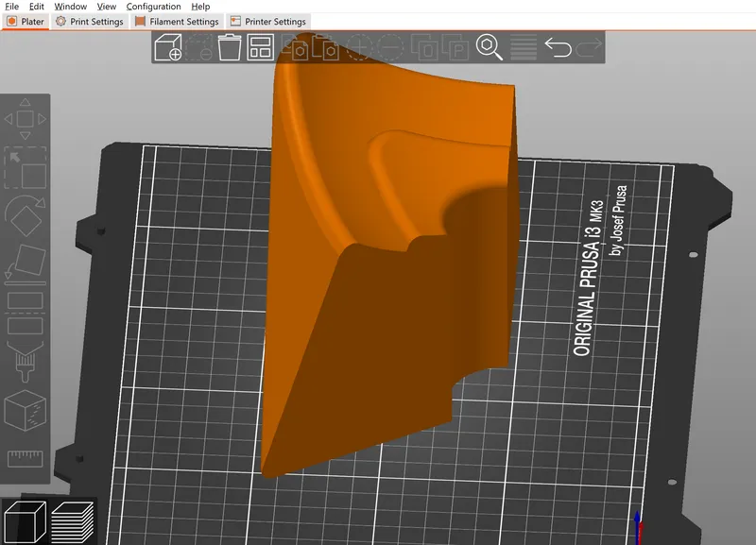The height and width of the screenshot is (545, 756).
Task: Select the Scale gizmo tool
Action: point(25,168)
